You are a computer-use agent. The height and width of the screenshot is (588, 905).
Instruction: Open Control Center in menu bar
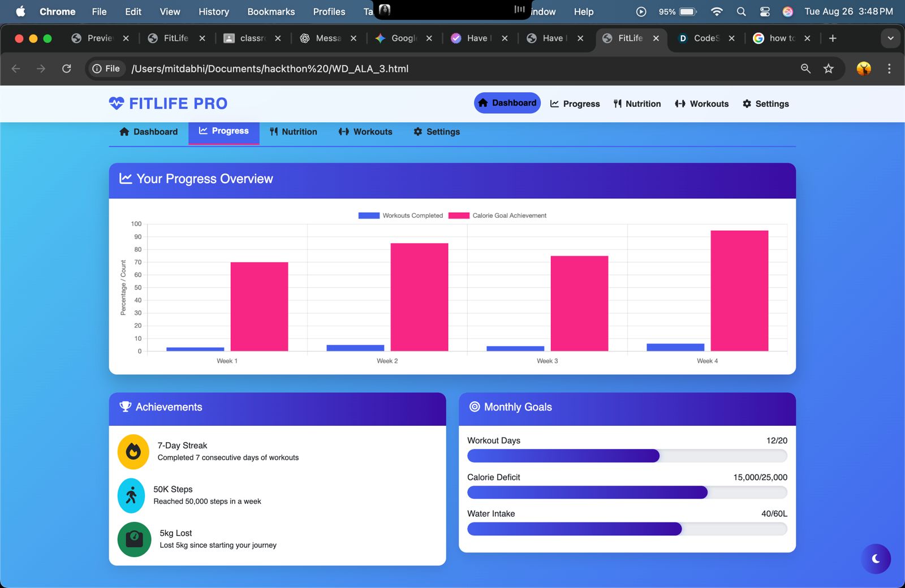pyautogui.click(x=765, y=11)
